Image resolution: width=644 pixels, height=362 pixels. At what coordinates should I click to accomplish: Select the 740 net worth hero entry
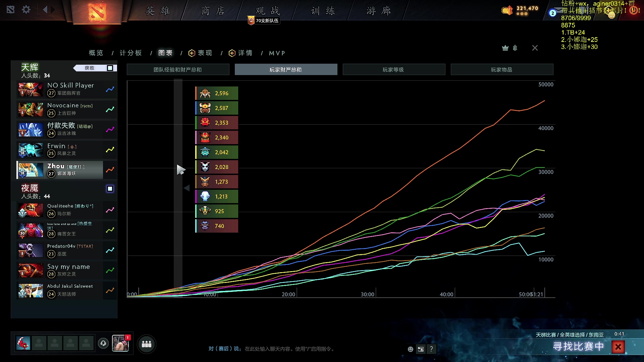pos(217,226)
